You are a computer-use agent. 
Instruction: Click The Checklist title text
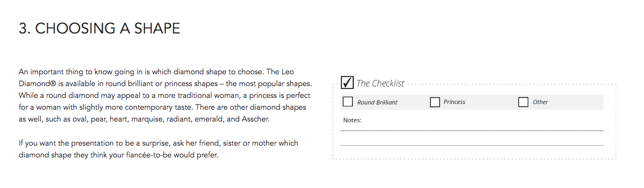tap(380, 83)
